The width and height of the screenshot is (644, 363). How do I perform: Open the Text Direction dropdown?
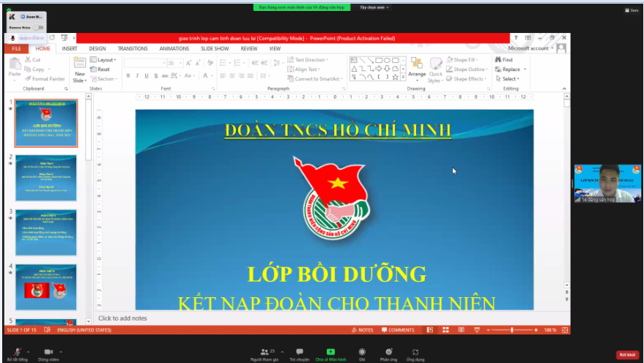click(x=308, y=59)
